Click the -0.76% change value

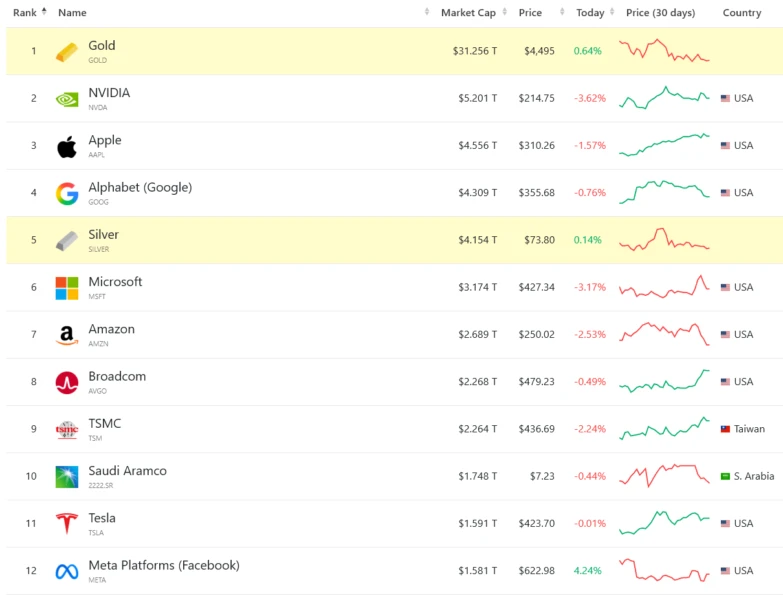(x=590, y=193)
